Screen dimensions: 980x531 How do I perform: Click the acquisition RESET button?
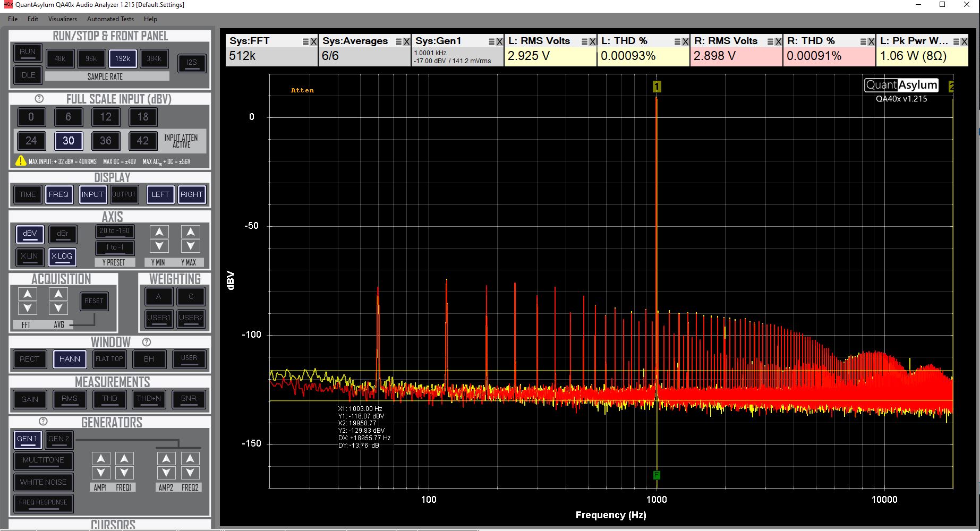[94, 301]
